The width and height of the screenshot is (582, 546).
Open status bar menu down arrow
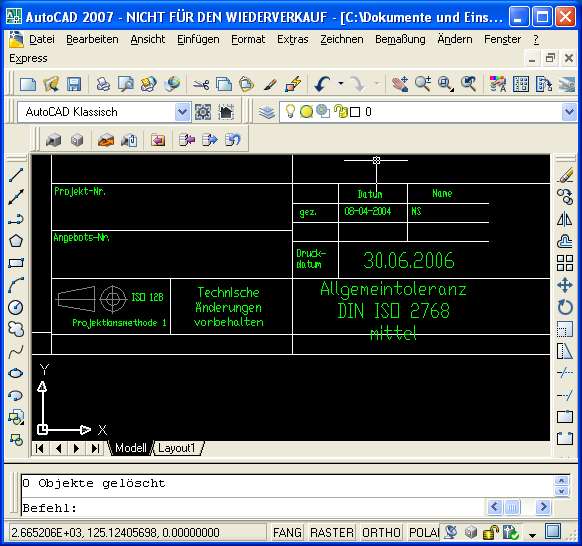pos(532,535)
